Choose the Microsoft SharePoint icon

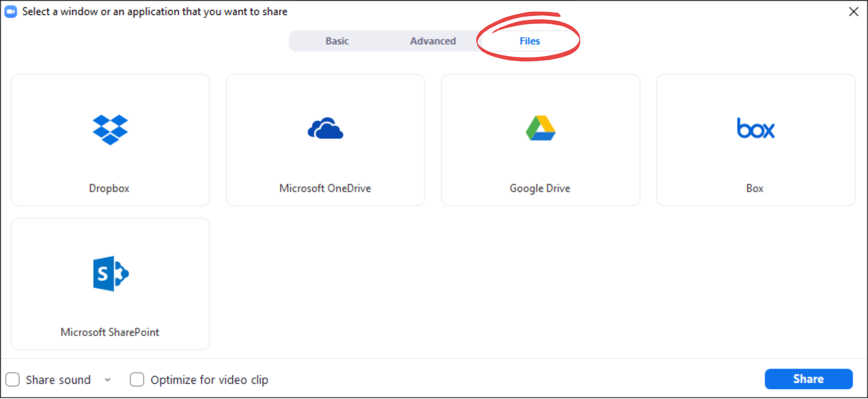[111, 273]
